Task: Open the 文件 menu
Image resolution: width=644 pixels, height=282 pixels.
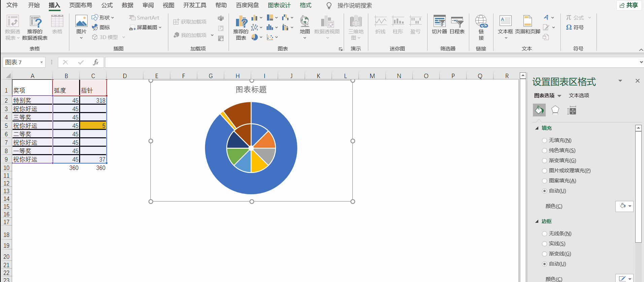Action: click(12, 5)
